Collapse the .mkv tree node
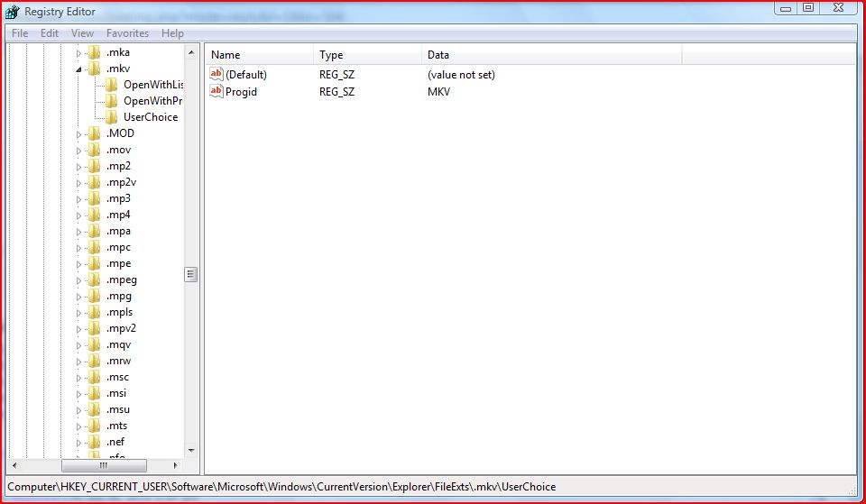Screen dimensions: 866x504 [x=78, y=69]
